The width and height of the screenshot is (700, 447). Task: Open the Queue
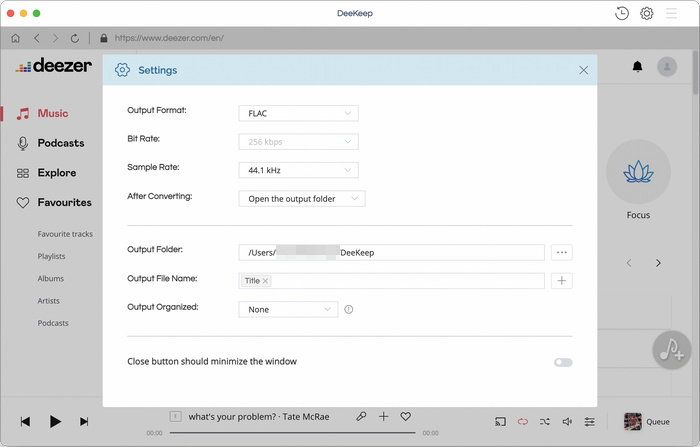[x=647, y=422]
